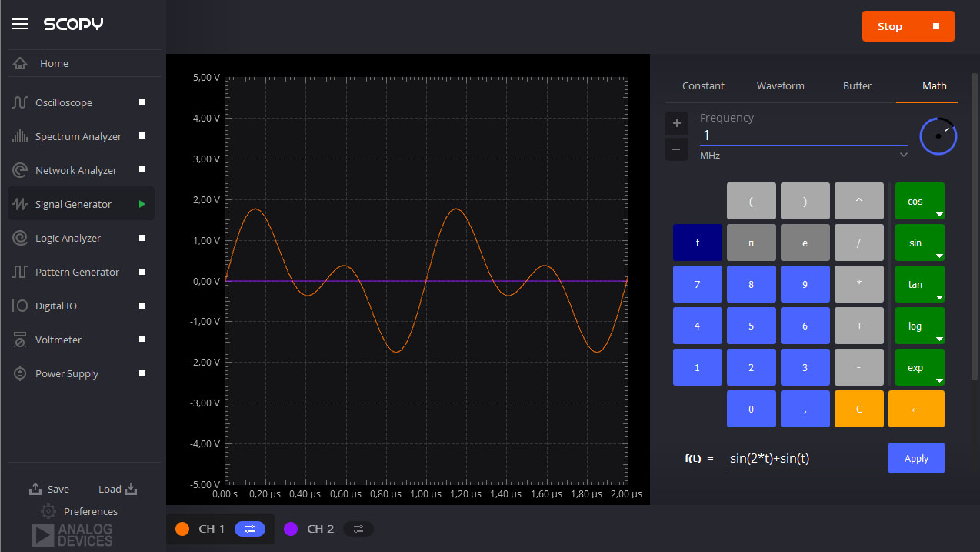This screenshot has width=980, height=552.
Task: Open the hamburger menu
Action: [20, 24]
